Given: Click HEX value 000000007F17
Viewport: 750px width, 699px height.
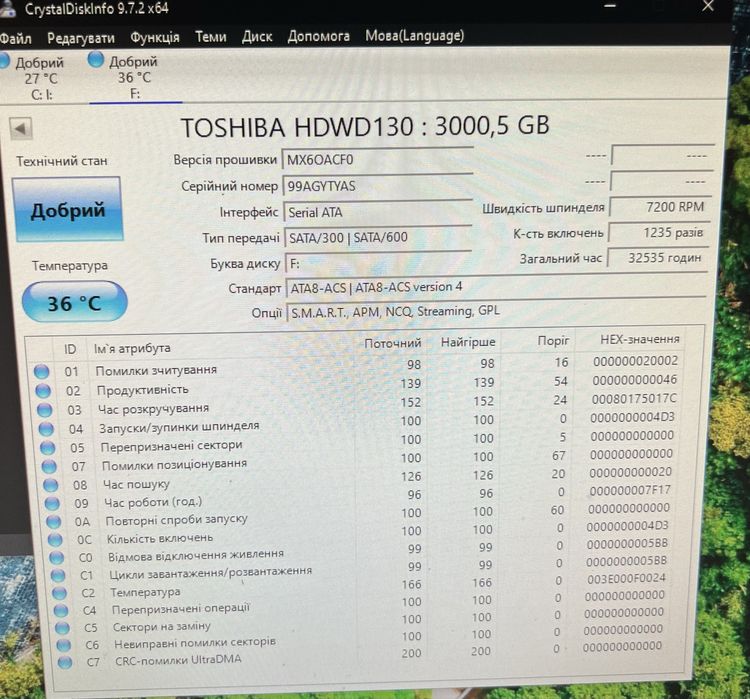Looking at the screenshot, I should (630, 490).
